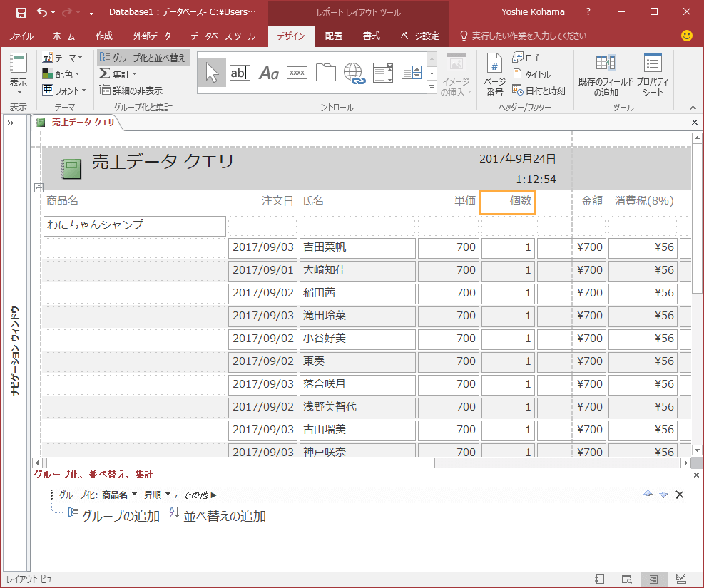Select the 売上データ クエリ document tab
The width and height of the screenshot is (704, 588).
[77, 123]
